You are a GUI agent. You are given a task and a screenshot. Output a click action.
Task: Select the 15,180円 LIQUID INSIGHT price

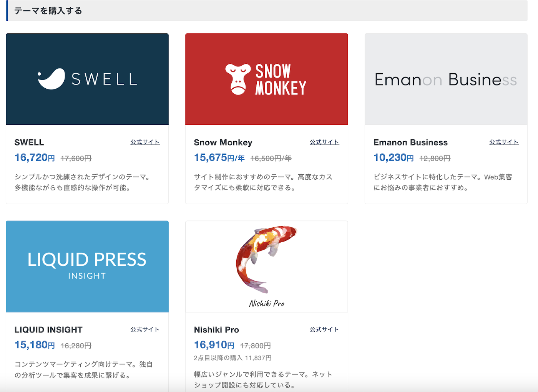coord(35,345)
